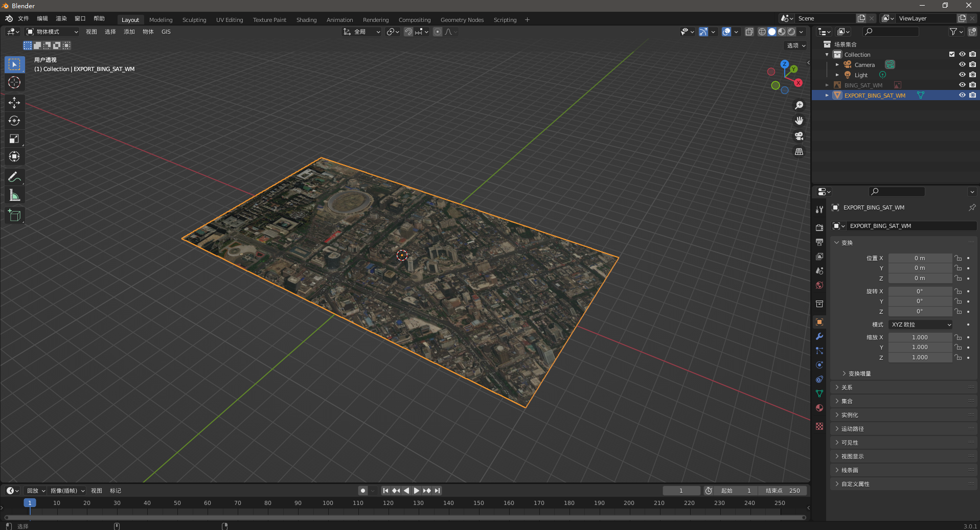Lock the Location X value
980x530 pixels.
tap(958, 258)
